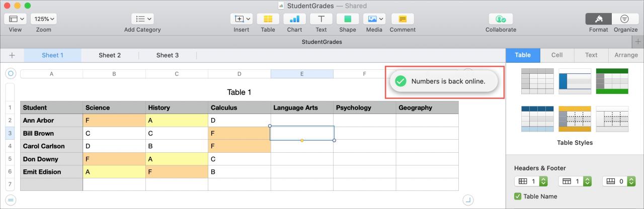The image size is (644, 209).
Task: Click the Insert toolbar button
Action: [x=242, y=19]
